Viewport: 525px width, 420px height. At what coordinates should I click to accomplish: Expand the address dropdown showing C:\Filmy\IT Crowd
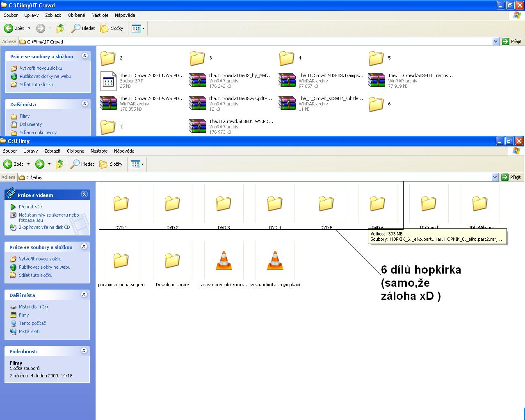pyautogui.click(x=495, y=41)
